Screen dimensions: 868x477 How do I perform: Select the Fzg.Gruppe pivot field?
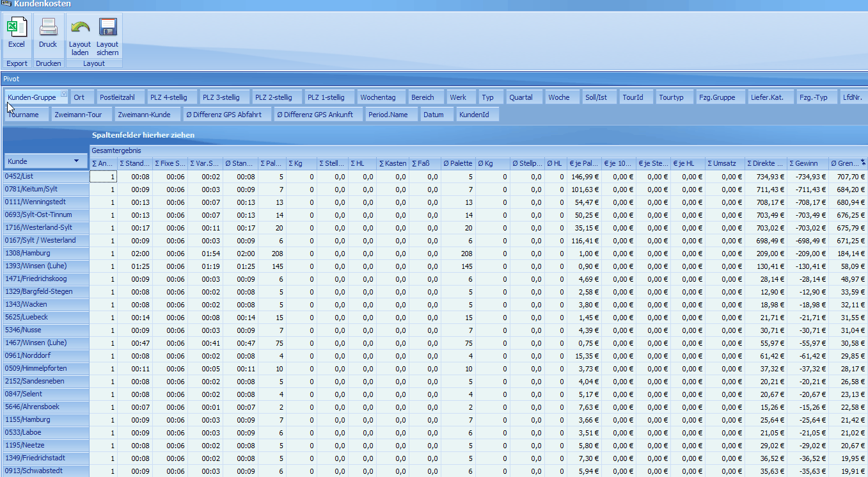click(720, 97)
